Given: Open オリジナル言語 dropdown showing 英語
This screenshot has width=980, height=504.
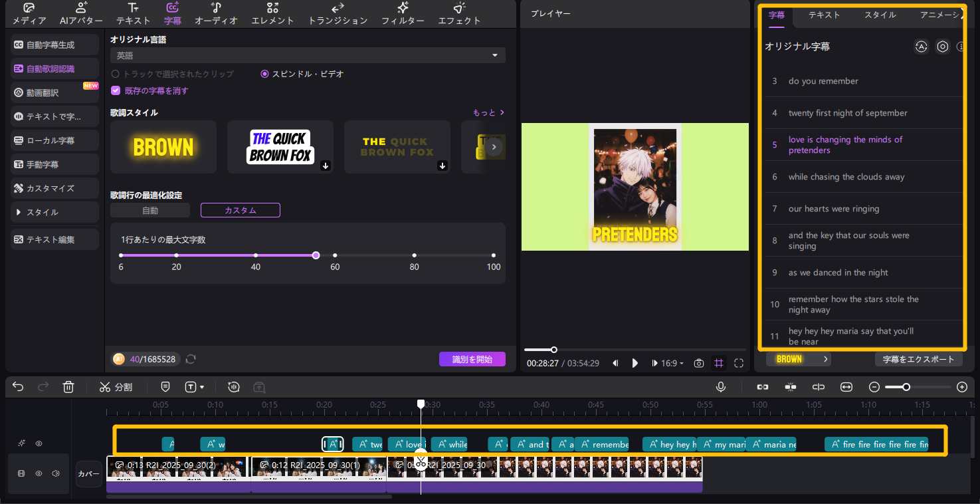Looking at the screenshot, I should point(307,55).
